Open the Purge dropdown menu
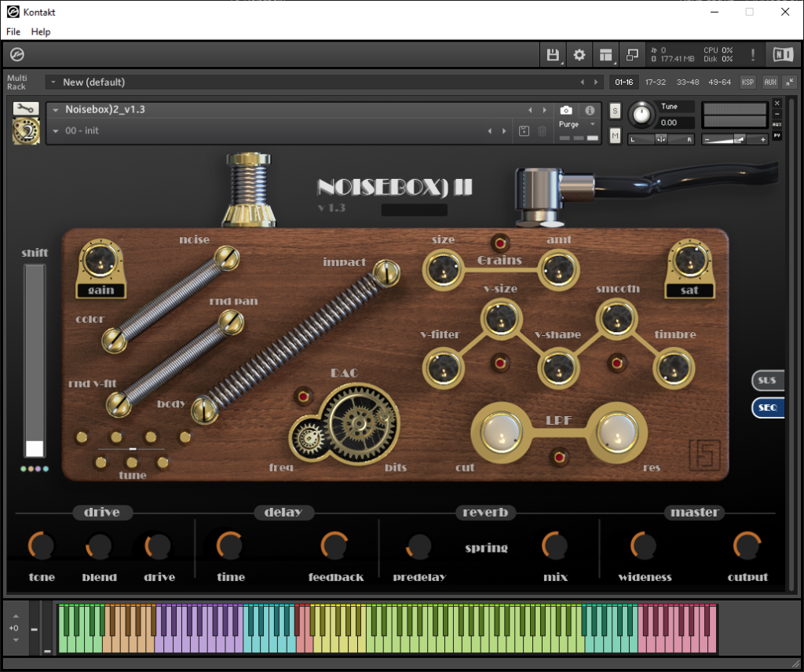This screenshot has height=672, width=804. click(577, 124)
